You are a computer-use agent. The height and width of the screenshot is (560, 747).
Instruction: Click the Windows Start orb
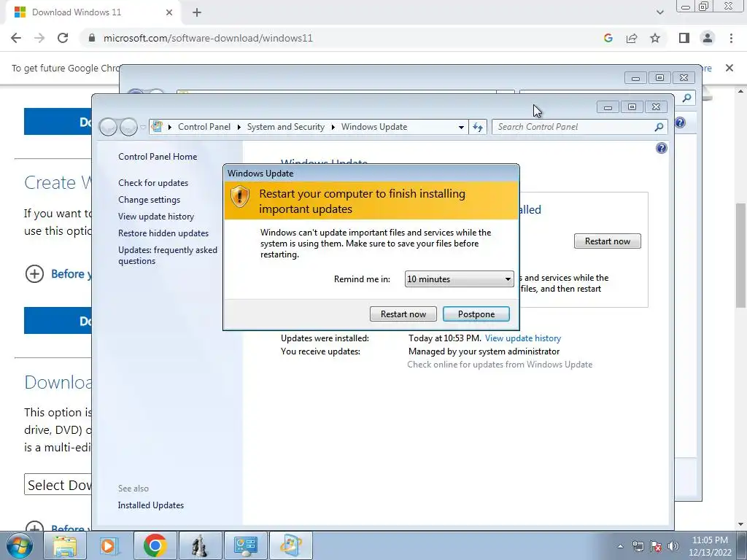click(x=20, y=545)
